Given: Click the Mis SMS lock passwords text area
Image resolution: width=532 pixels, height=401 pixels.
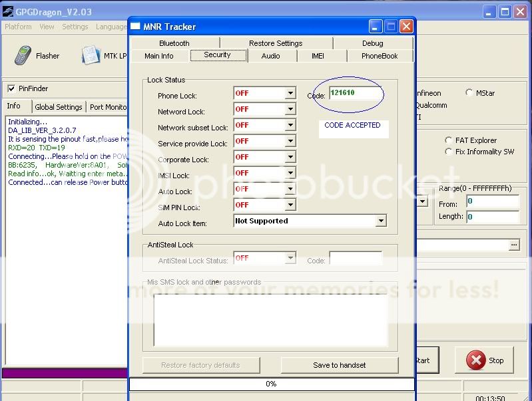Looking at the screenshot, I should (x=270, y=320).
